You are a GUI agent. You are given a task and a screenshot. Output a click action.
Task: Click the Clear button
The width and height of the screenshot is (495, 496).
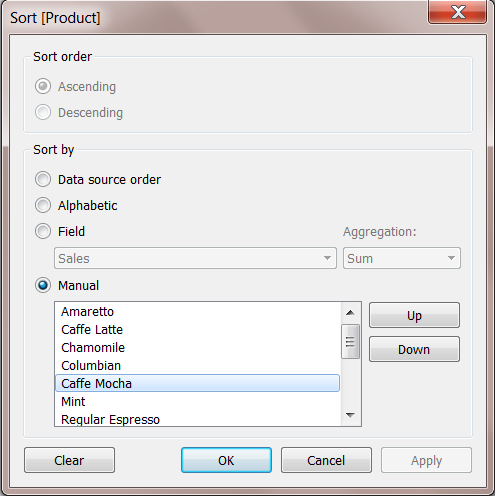coord(69,460)
